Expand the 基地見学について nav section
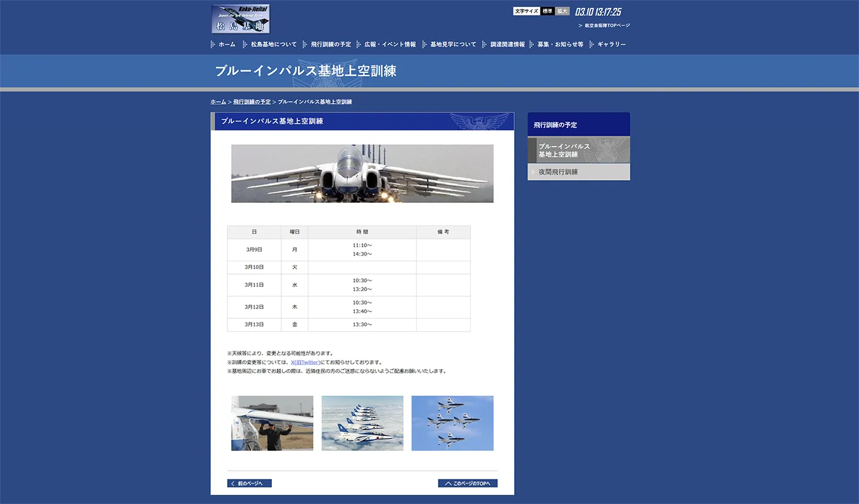The height and width of the screenshot is (504, 859). coord(453,44)
